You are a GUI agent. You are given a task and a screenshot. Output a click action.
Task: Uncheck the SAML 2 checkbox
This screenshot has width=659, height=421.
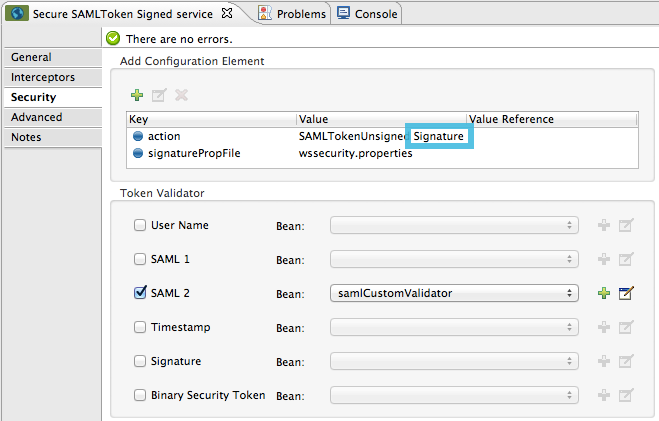[x=140, y=293]
